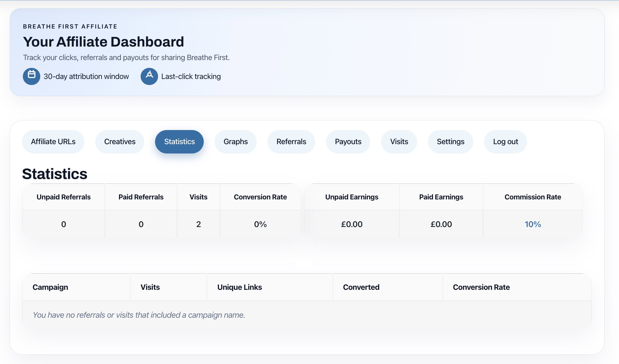Screen dimensions: 619x364
Task: Click the Campaign column header
Action: point(50,287)
